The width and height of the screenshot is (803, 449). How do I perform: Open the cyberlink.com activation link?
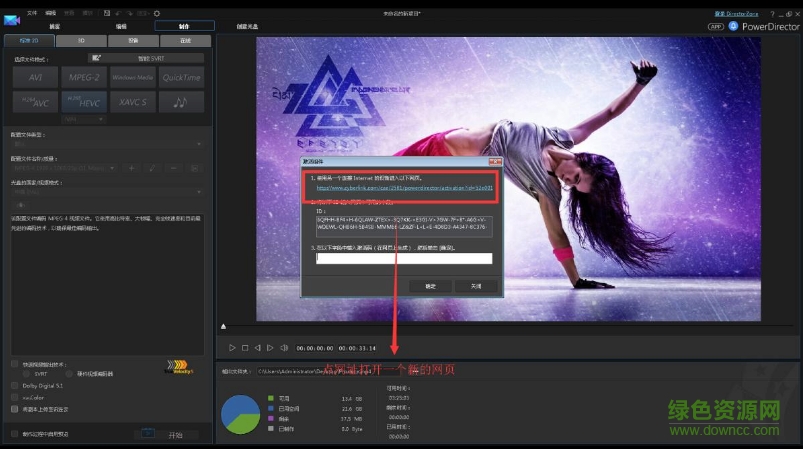[405, 186]
